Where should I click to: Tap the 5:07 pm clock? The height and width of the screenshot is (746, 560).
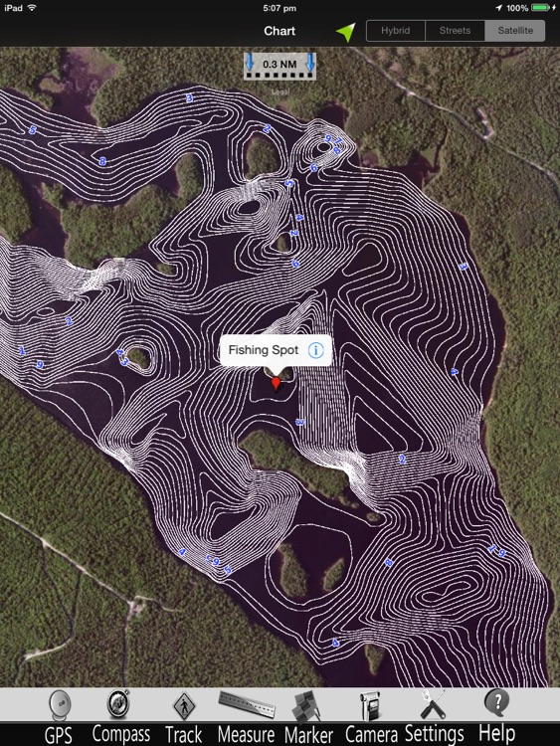tap(280, 8)
